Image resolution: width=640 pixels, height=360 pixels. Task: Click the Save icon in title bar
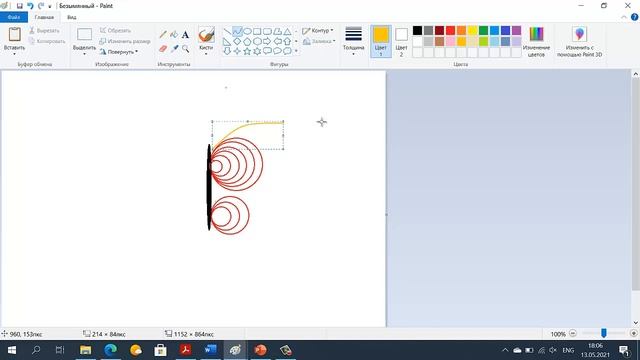coord(19,6)
